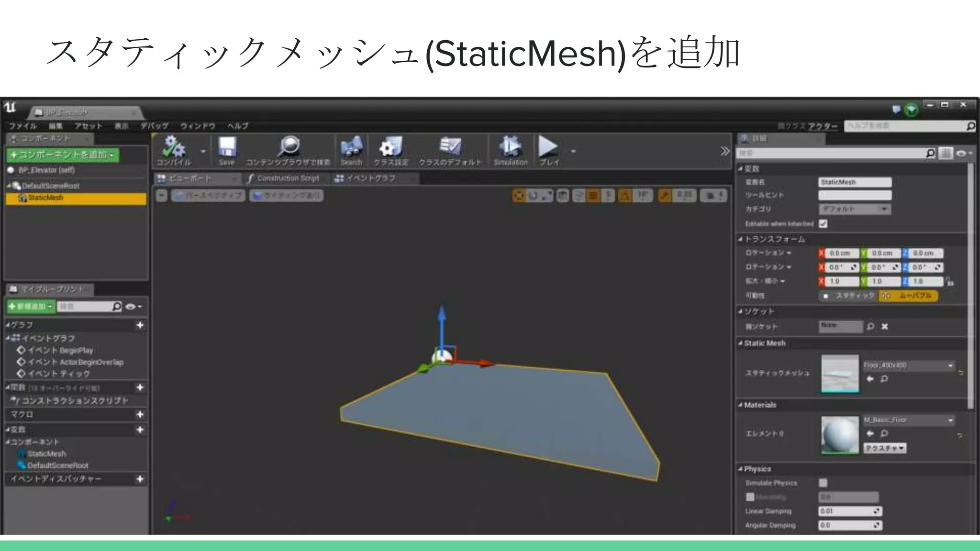The width and height of the screenshot is (980, 551).
Task: Open Category (カテゴリ) default dropdown
Action: [855, 209]
